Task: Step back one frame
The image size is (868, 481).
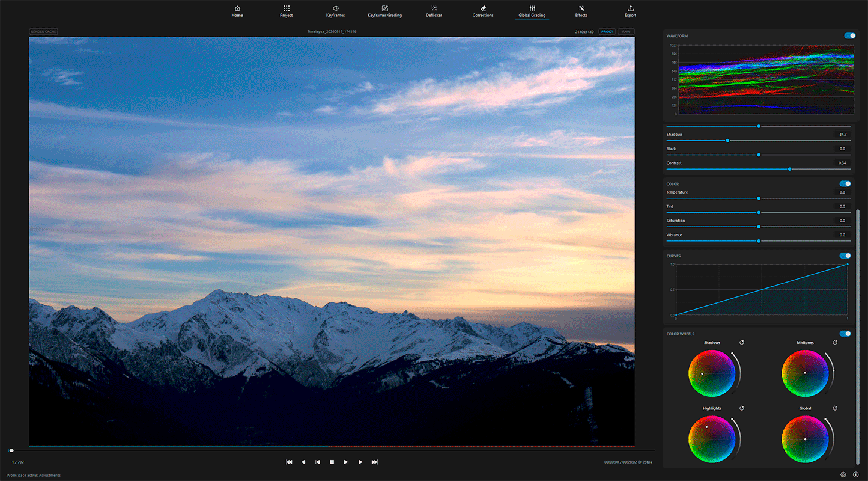Action: pos(318,462)
